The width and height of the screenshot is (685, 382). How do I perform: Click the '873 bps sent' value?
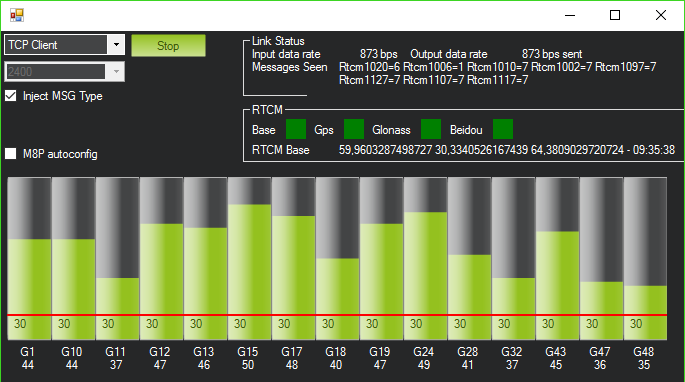(552, 54)
